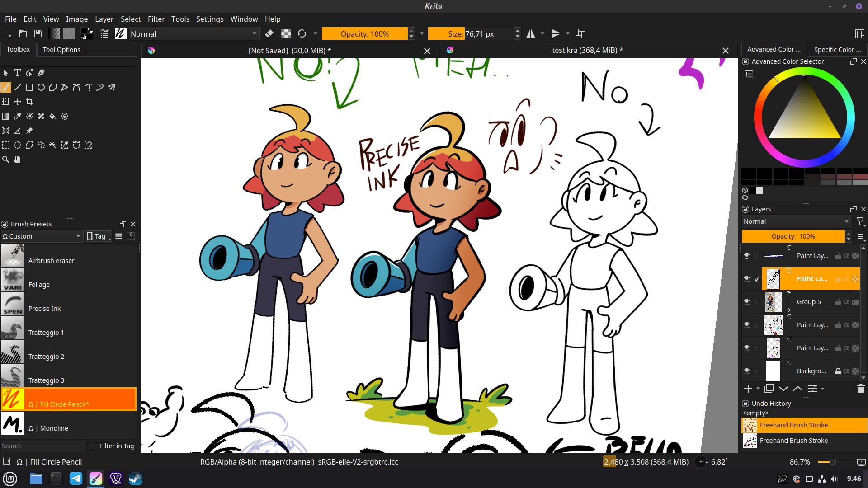
Task: Toggle eraser mode in toolbar
Action: coord(269,34)
